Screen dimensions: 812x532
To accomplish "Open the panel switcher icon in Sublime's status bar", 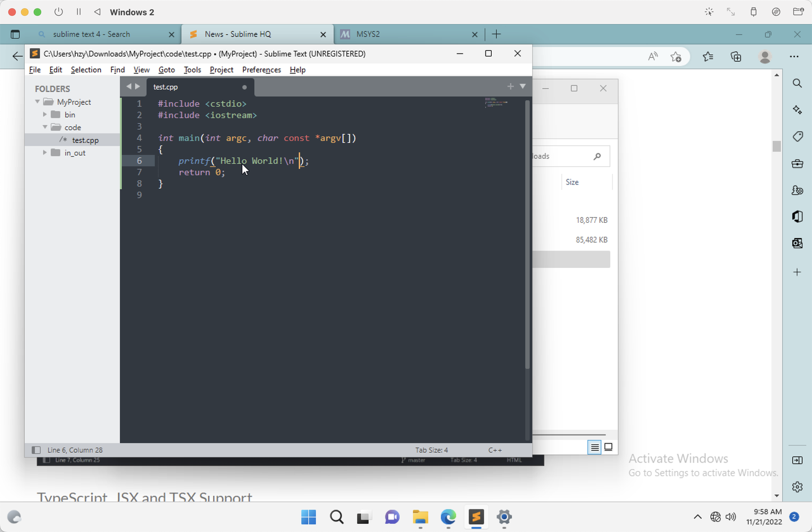I will click(36, 450).
